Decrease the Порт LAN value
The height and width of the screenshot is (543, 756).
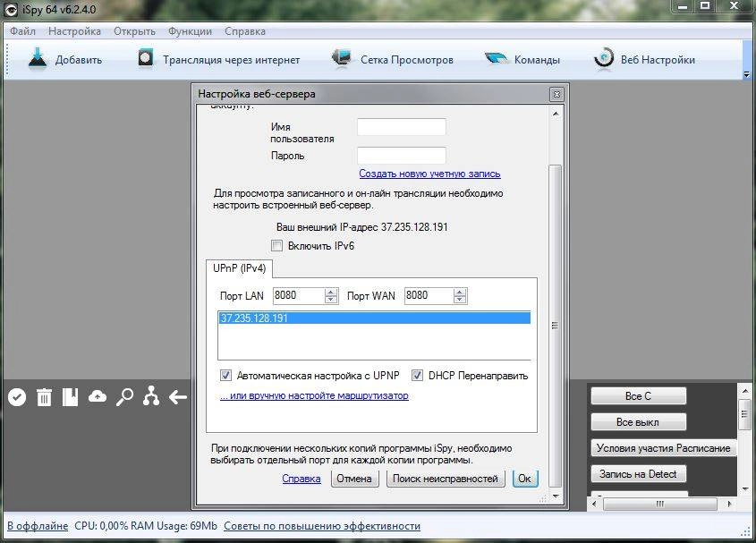click(x=331, y=300)
